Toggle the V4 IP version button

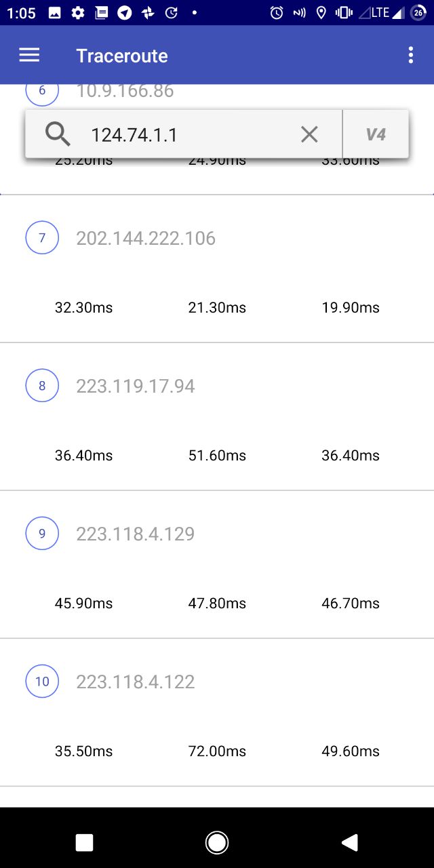click(x=376, y=134)
